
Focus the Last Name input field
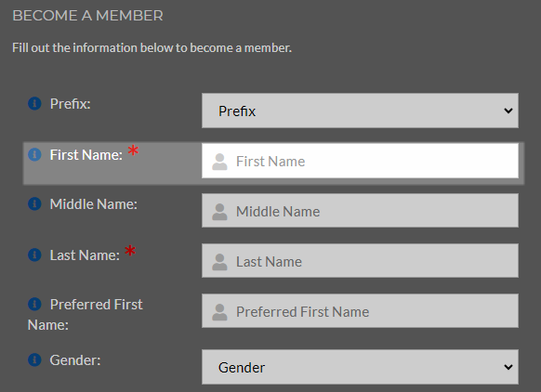point(360,261)
